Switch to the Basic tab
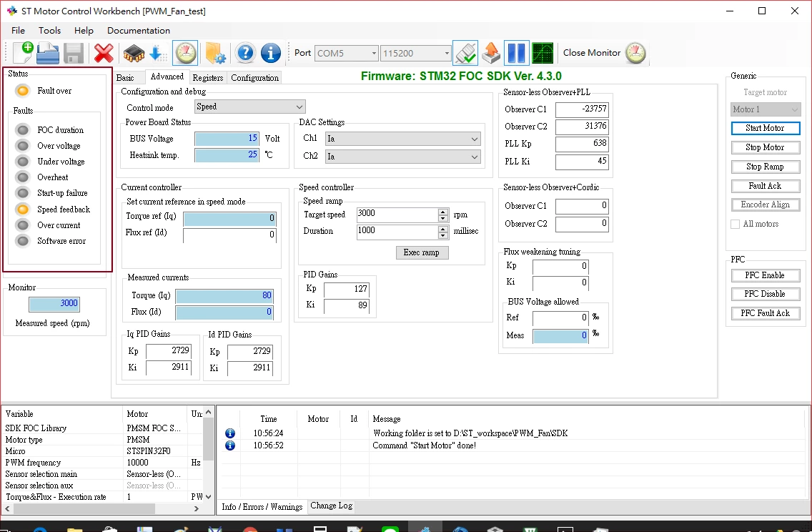Screen dimensions: 812x532 click(125, 78)
